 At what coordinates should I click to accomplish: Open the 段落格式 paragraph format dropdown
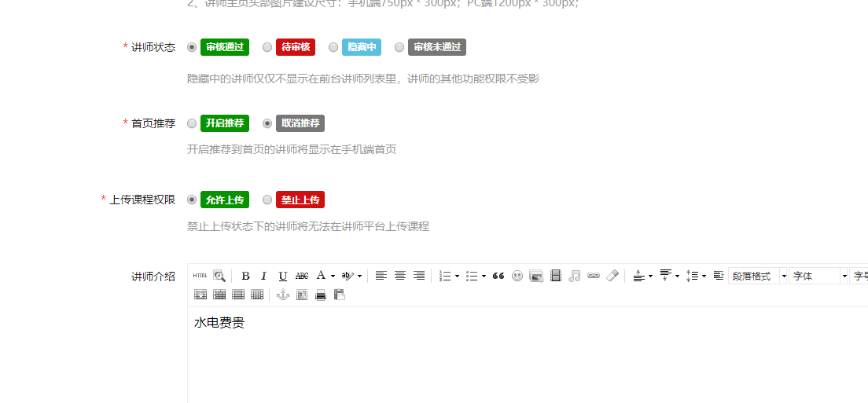tap(758, 276)
